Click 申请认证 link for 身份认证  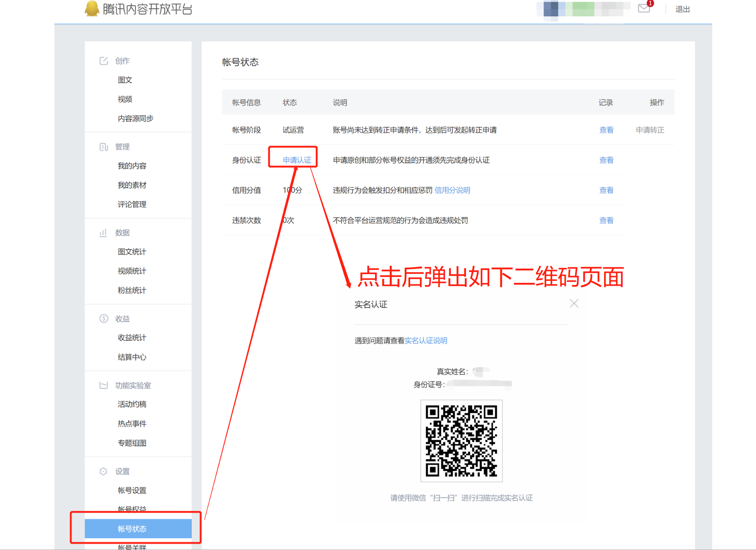click(x=297, y=160)
